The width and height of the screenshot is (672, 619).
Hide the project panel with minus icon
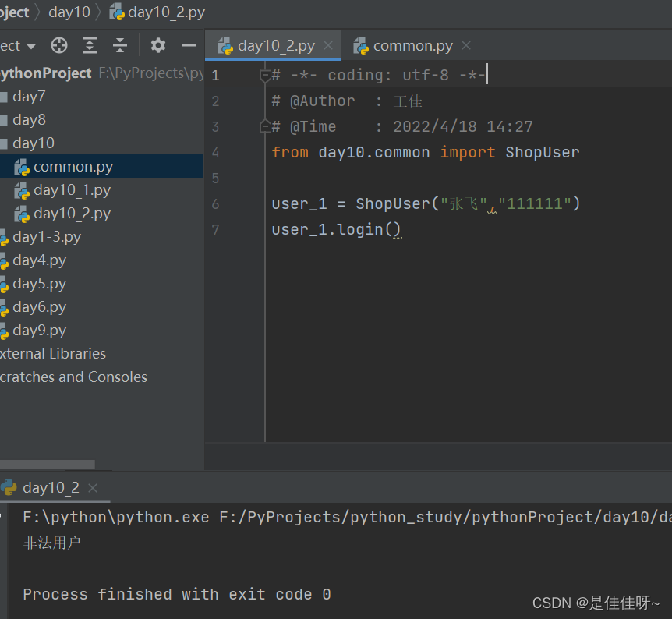coord(188,45)
